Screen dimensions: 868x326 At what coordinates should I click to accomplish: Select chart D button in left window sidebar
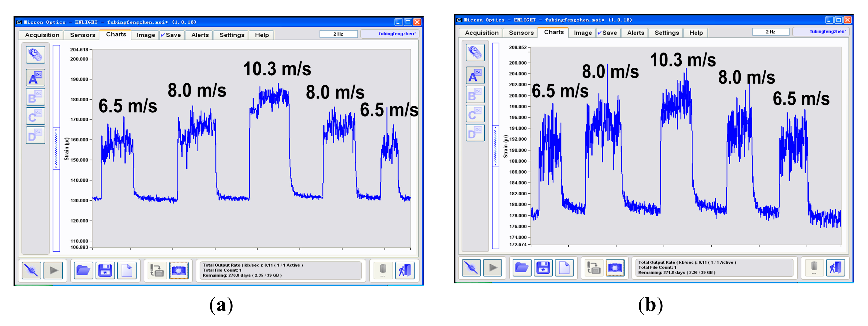[x=35, y=135]
